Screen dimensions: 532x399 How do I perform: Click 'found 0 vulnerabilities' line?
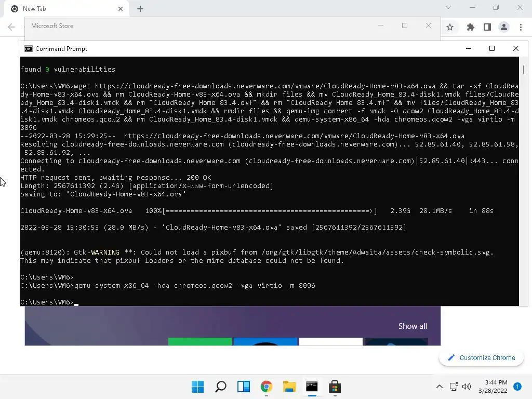click(68, 70)
